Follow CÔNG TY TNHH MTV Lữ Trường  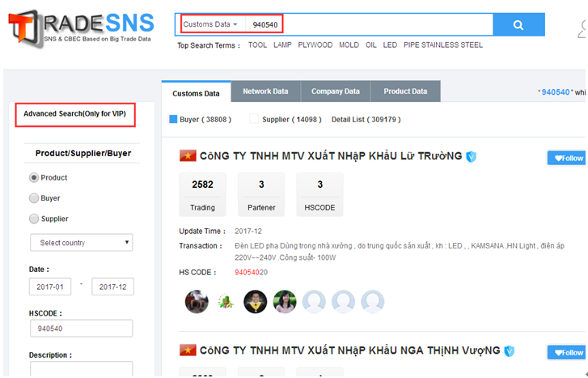(566, 159)
